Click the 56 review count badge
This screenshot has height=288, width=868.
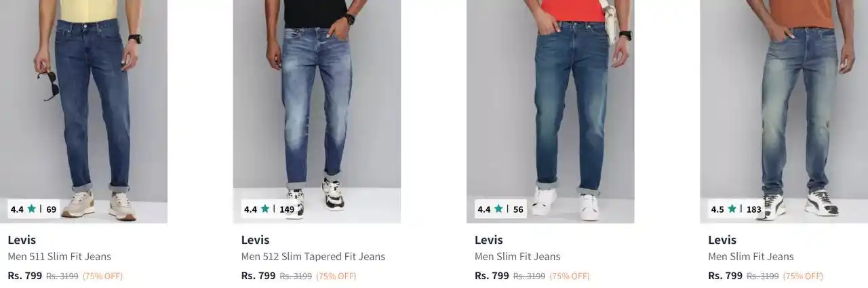[x=518, y=209]
